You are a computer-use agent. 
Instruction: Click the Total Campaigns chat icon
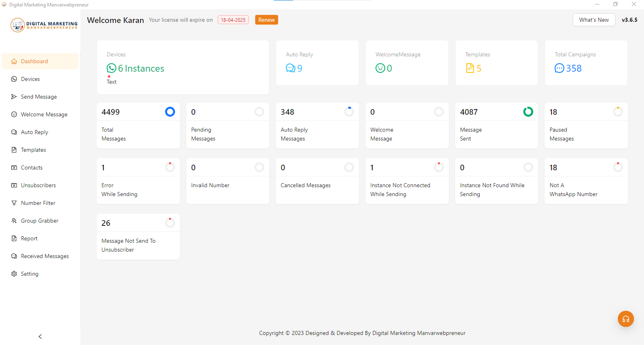(559, 68)
